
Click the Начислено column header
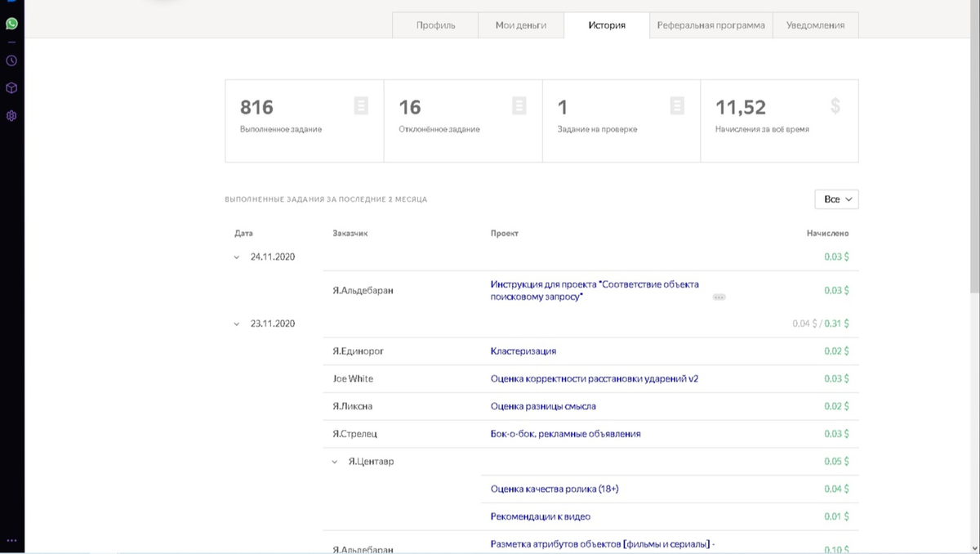(x=827, y=234)
